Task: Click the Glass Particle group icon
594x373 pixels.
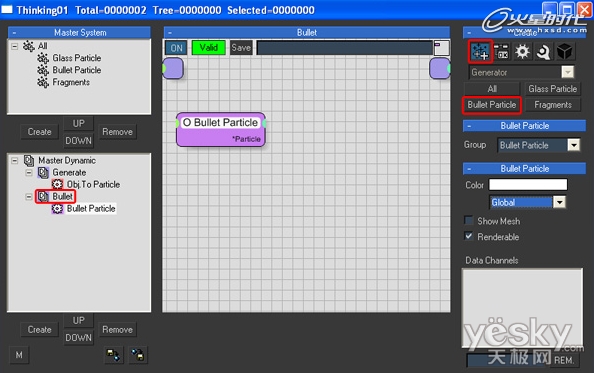Action: (x=43, y=58)
